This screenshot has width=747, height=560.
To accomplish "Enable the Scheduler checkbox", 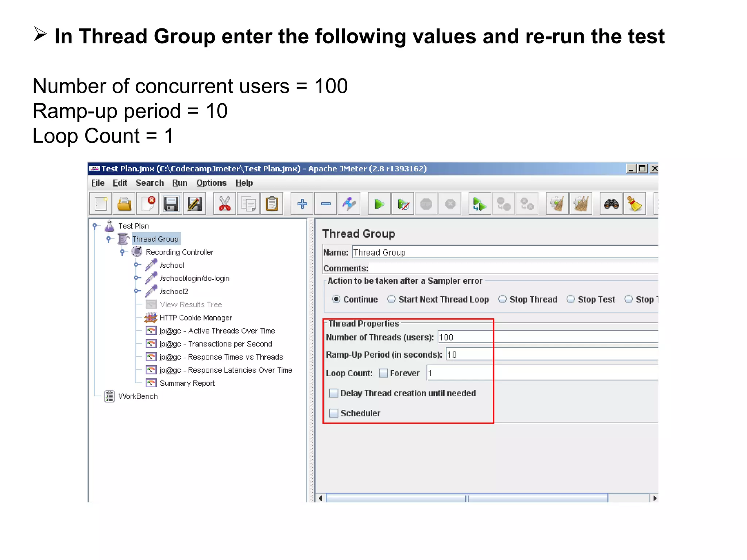I will coord(334,413).
